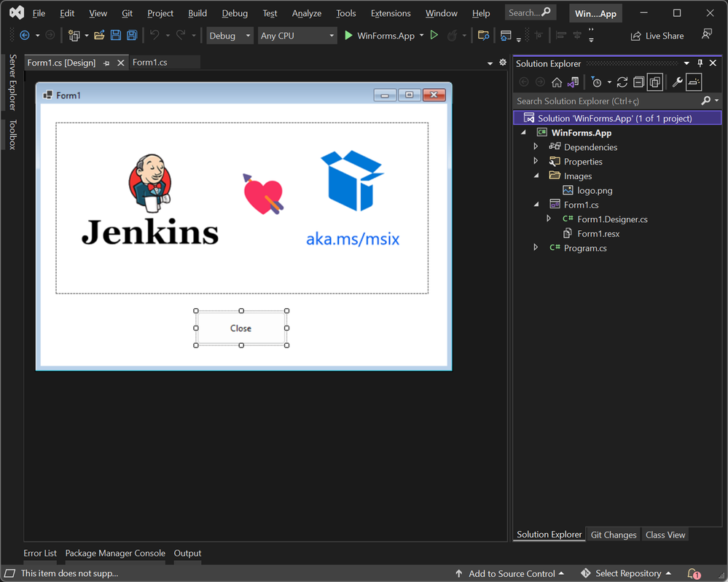Toggle Show All Files in Solution Explorer
This screenshot has width=728, height=582.
click(655, 82)
